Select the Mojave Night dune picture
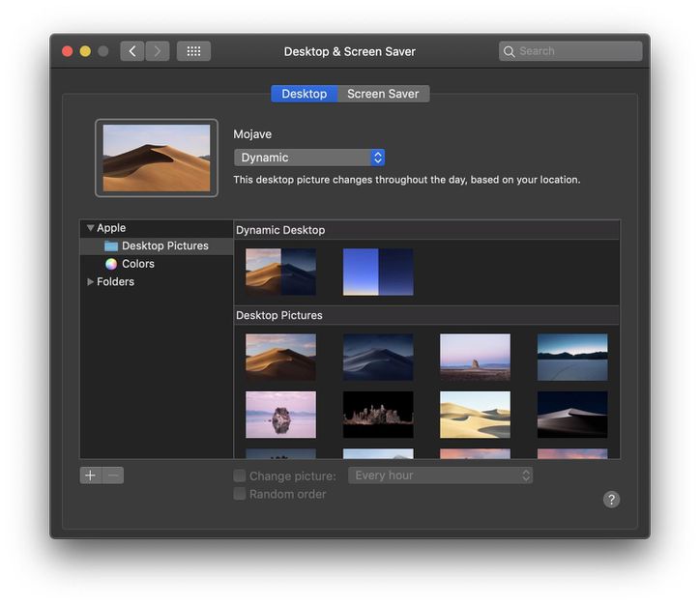This screenshot has width=700, height=605. (x=378, y=357)
